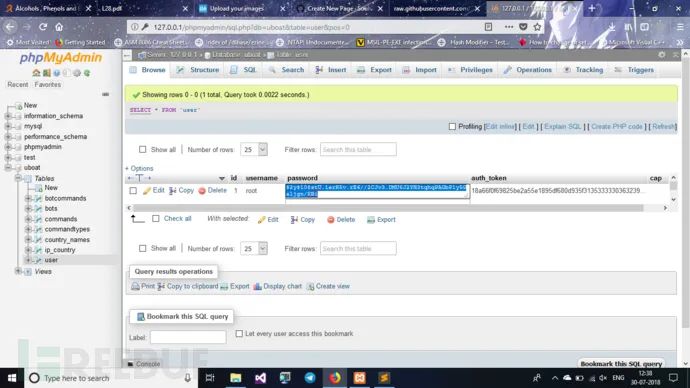
Task: Open the Privileges tab
Action: point(470,70)
